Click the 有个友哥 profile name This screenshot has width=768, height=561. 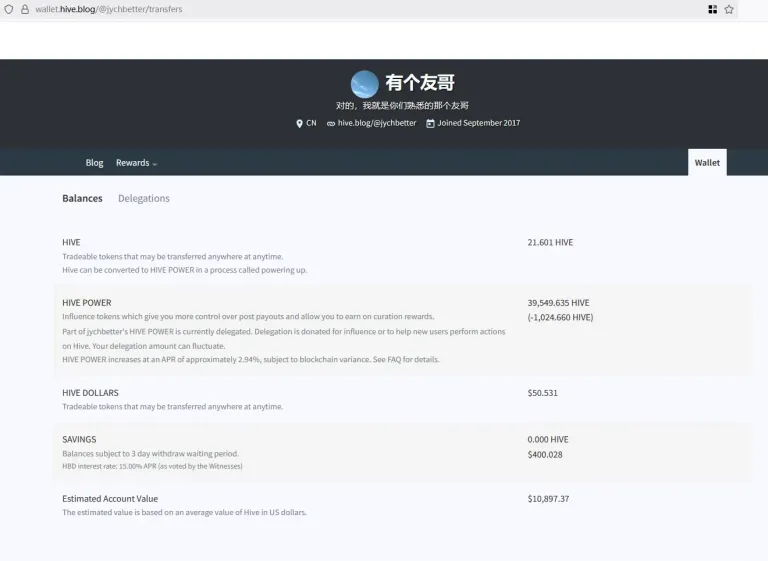[420, 83]
